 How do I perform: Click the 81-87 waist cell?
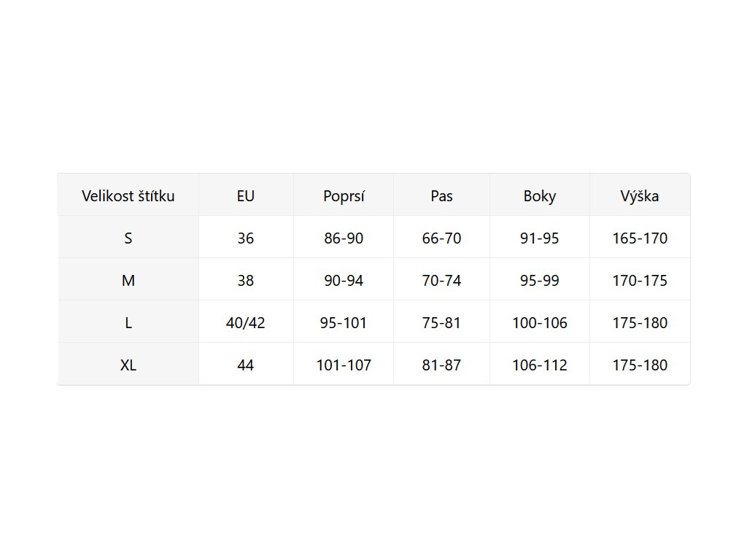(x=441, y=365)
